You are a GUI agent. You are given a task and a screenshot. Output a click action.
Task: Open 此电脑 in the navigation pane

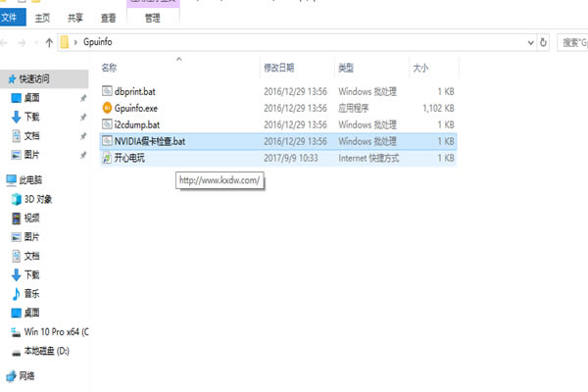click(30, 180)
